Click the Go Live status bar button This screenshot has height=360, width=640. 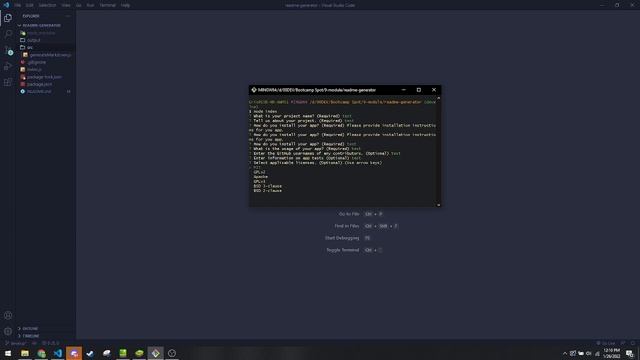click(x=606, y=343)
